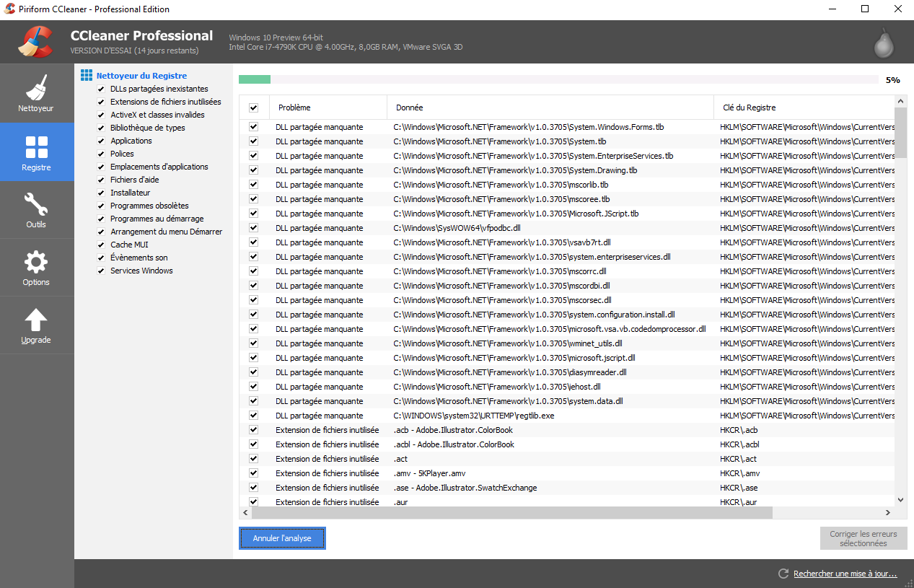The width and height of the screenshot is (914, 588).
Task: Toggle the Polices checkbox
Action: [x=101, y=154]
